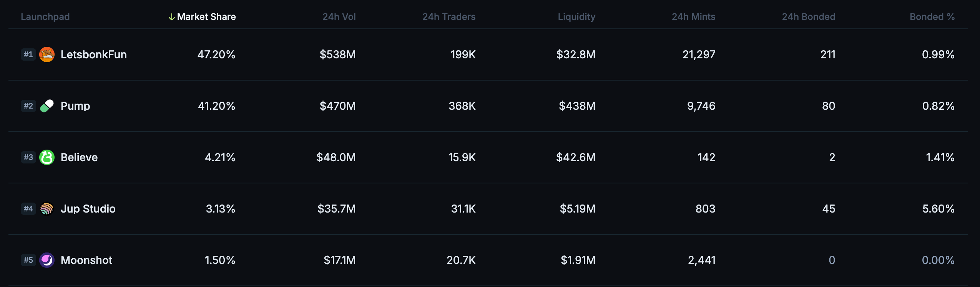The image size is (980, 287).
Task: Click the purple Moonshot logo icon
Action: pos(47,260)
